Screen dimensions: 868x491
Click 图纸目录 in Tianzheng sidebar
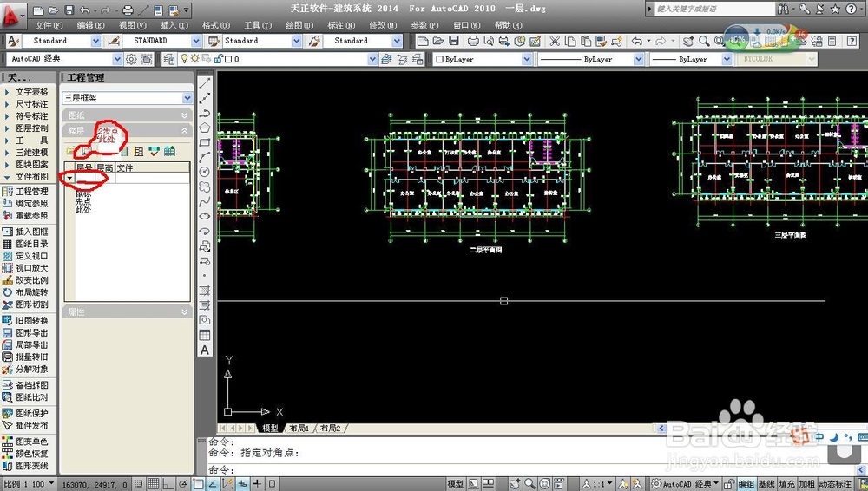tap(25, 244)
